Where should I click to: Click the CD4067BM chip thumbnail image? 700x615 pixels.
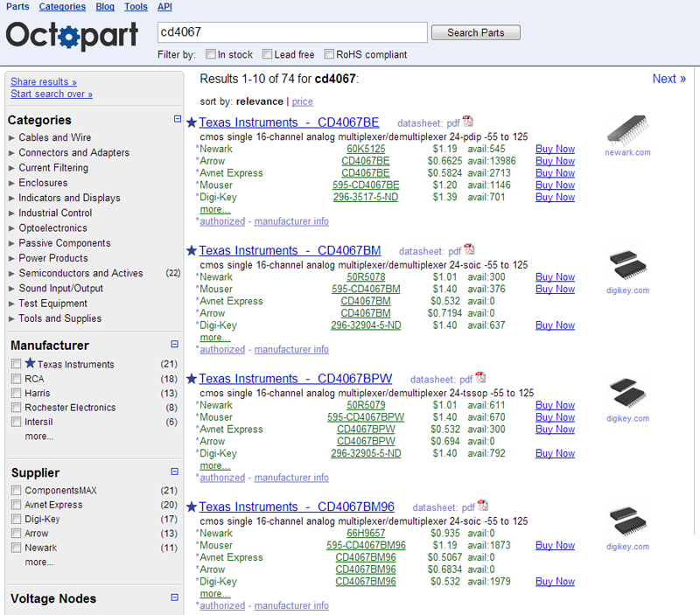627,266
